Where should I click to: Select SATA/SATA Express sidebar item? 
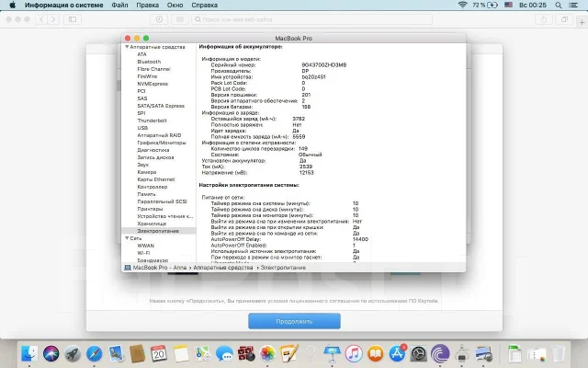tap(161, 106)
